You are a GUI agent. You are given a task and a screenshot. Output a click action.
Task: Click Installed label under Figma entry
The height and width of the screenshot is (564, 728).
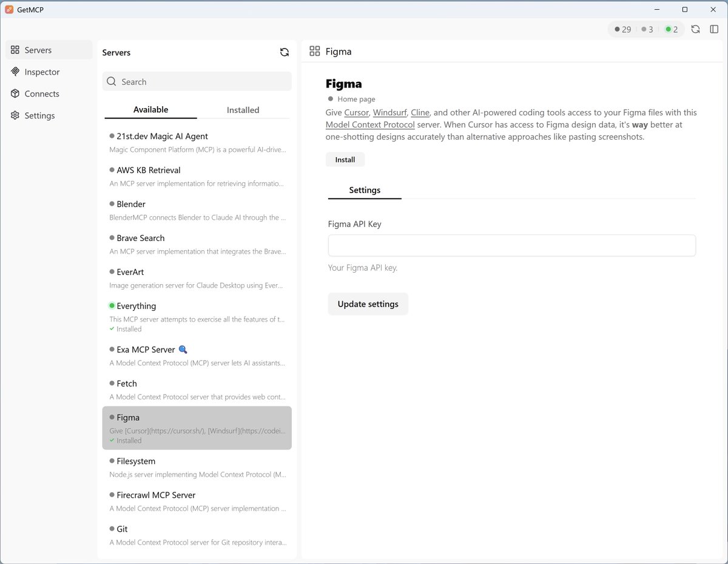129,441
